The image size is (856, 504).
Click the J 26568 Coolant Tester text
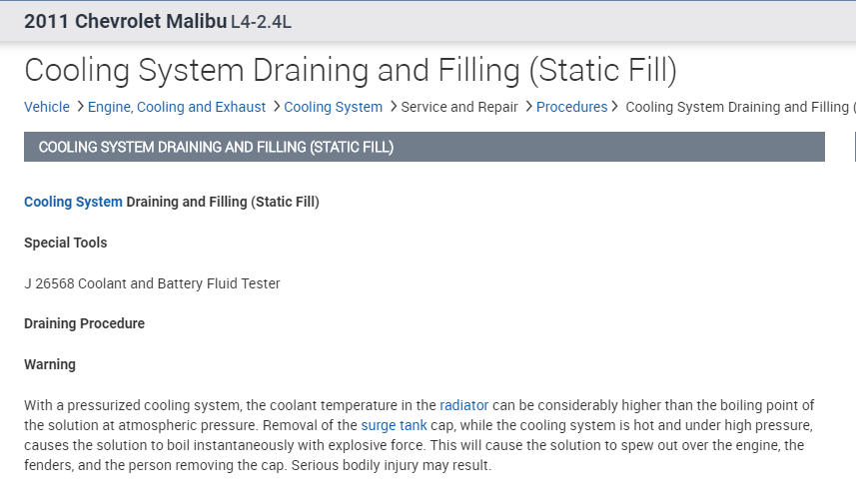click(x=152, y=283)
